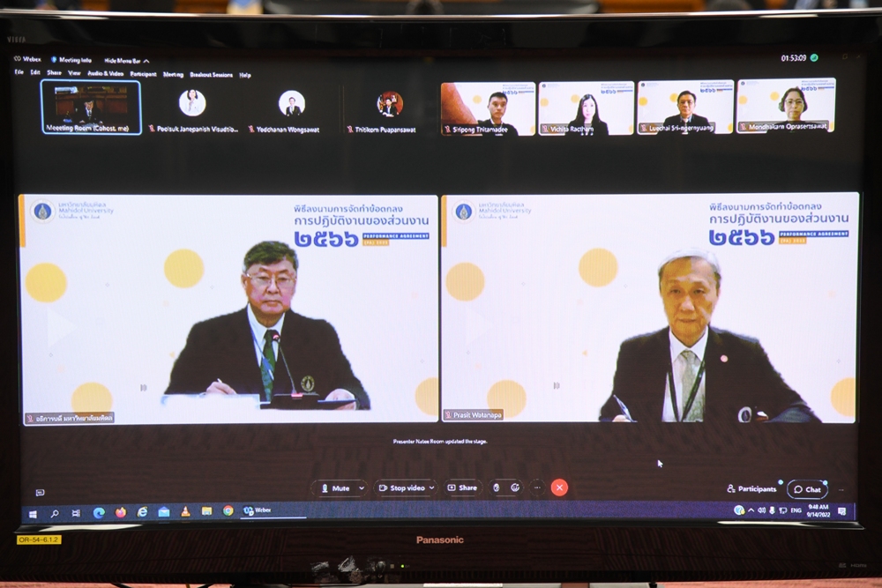
Task: Select Meeting Room (Cohost, me) video thumbnail
Action: 90,106
